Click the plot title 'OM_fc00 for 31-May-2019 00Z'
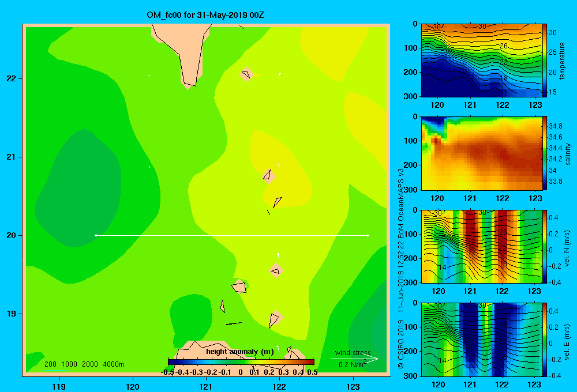The width and height of the screenshot is (577, 392). [x=205, y=15]
